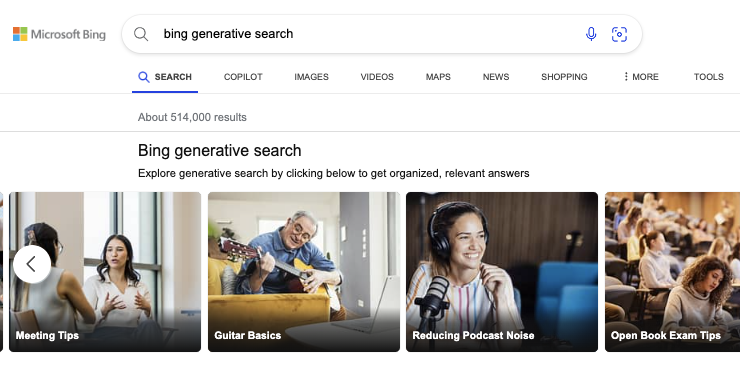740x372 pixels.
Task: Open the Open Book Exam Tips card
Action: 673,271
